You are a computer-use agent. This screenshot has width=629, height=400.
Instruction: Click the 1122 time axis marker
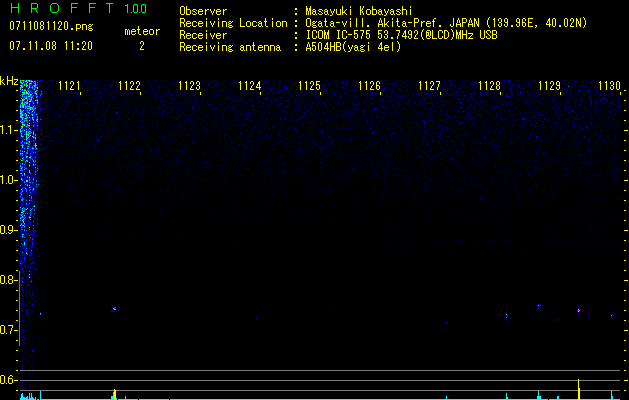coord(130,85)
